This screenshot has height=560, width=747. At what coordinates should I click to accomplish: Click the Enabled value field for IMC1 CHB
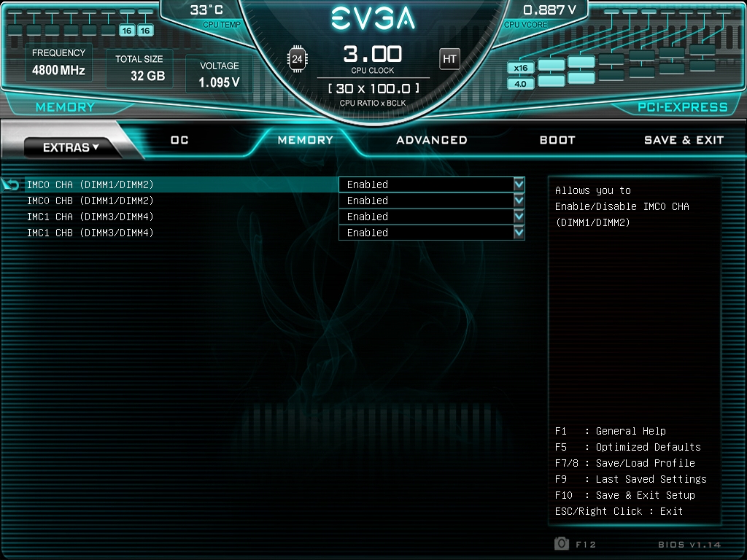point(432,233)
